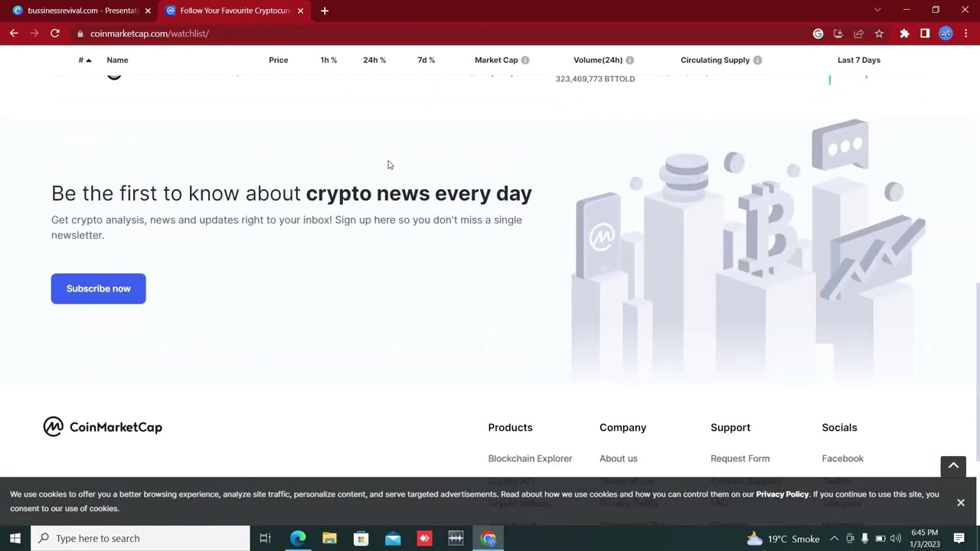Reload the CoinMarketCap page
The image size is (980, 551).
[55, 34]
